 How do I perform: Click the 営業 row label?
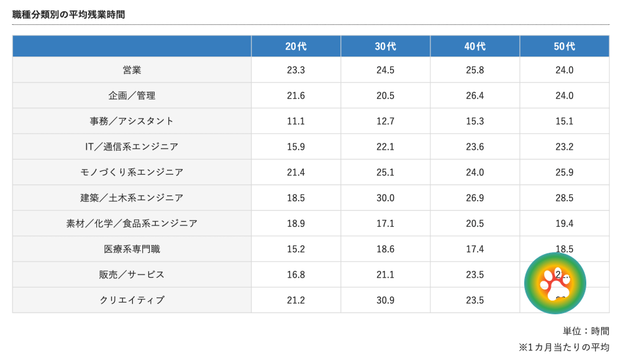(132, 70)
